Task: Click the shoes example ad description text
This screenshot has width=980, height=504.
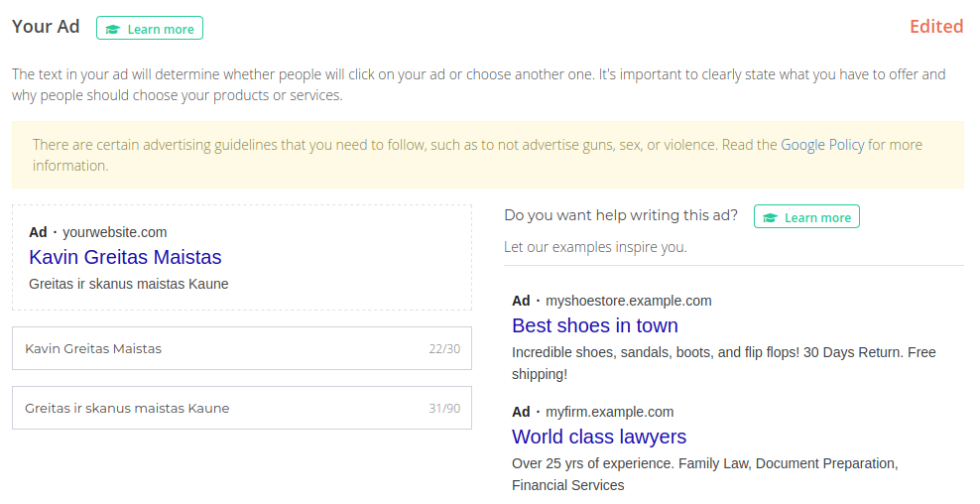Action: click(x=723, y=363)
